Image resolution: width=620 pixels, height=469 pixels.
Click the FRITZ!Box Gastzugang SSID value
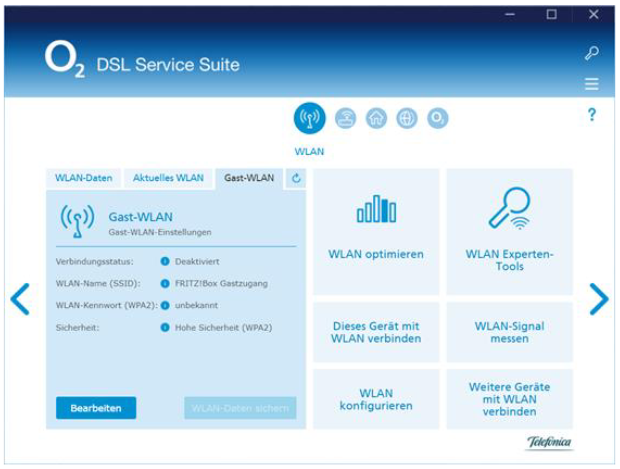point(221,284)
